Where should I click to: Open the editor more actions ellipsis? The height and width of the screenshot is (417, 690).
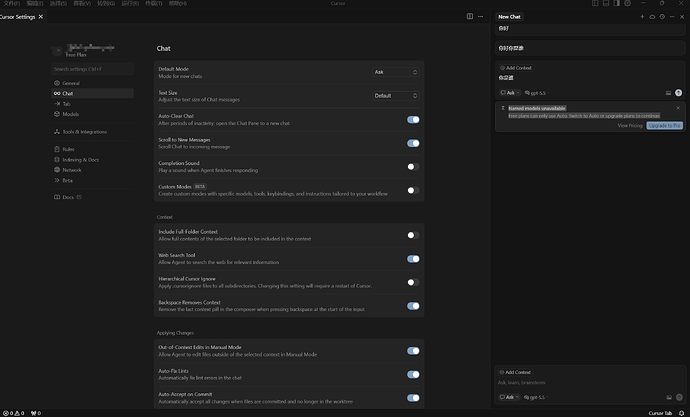pyautogui.click(x=481, y=16)
